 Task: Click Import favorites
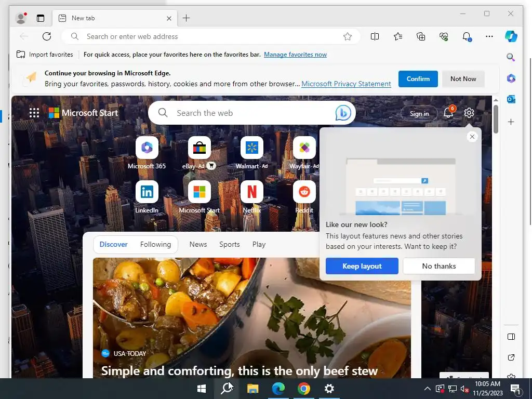tap(45, 54)
